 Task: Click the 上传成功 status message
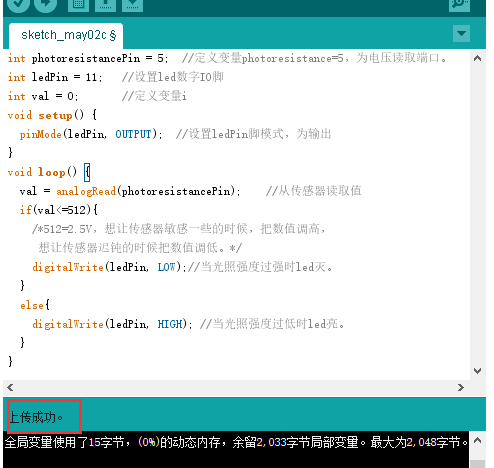[x=36, y=417]
